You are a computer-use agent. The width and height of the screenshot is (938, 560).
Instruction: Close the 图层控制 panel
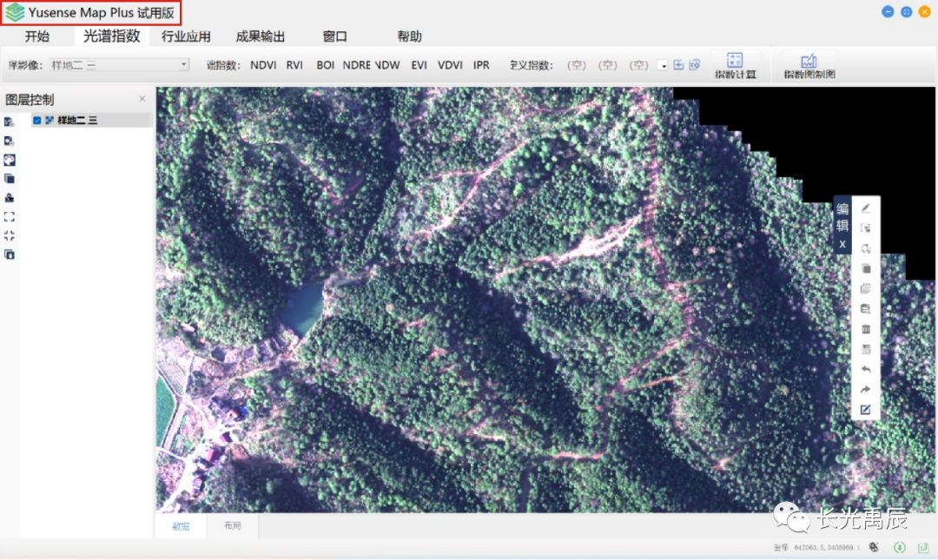(x=142, y=99)
